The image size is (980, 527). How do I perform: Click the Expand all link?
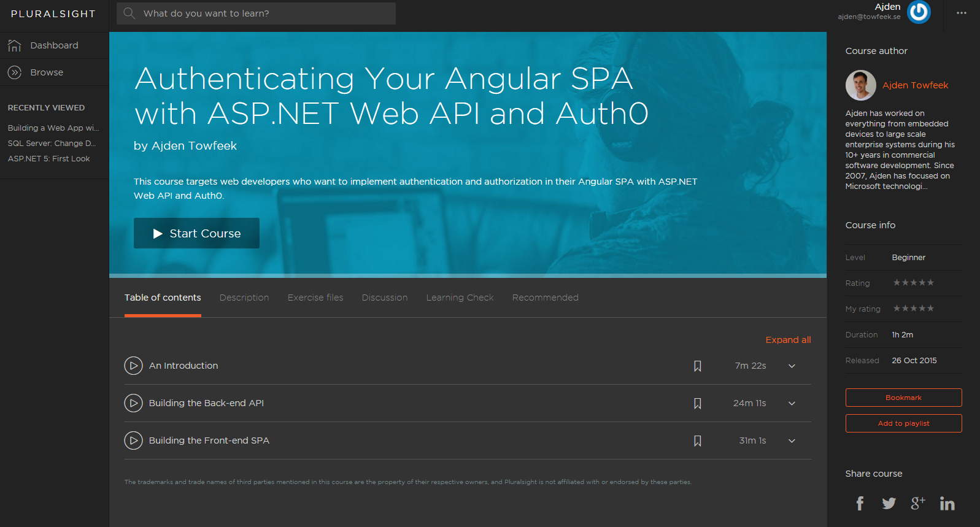[x=788, y=340]
